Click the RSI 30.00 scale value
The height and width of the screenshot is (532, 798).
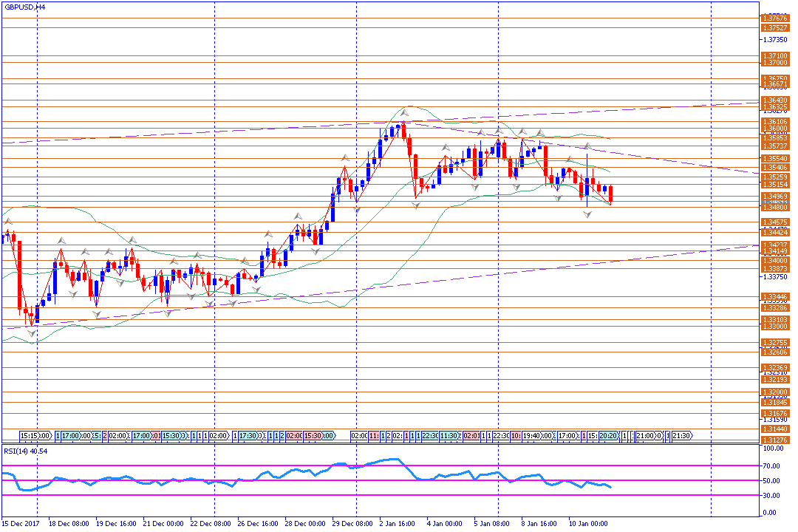[x=773, y=495]
